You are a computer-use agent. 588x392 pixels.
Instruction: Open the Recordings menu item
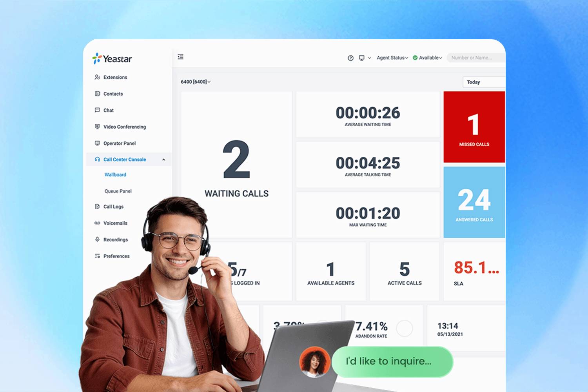tap(116, 240)
